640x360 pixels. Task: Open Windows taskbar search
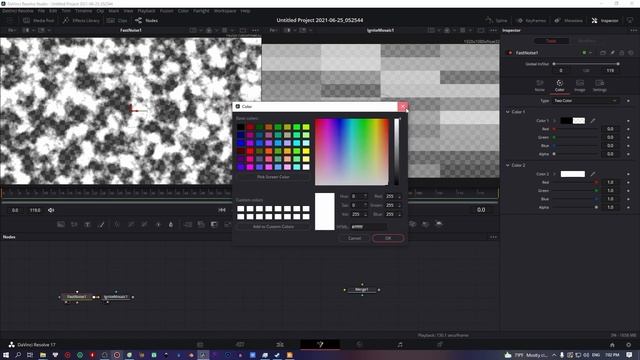point(18,355)
